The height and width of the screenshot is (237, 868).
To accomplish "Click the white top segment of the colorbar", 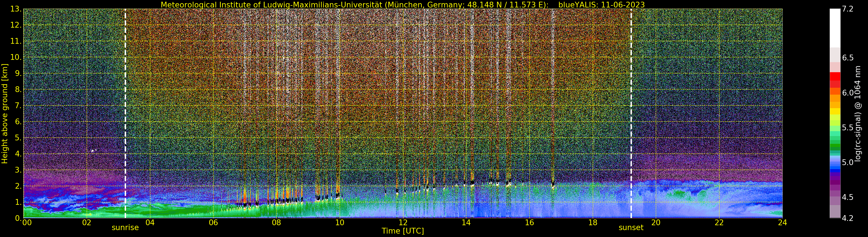I will click(835, 28).
